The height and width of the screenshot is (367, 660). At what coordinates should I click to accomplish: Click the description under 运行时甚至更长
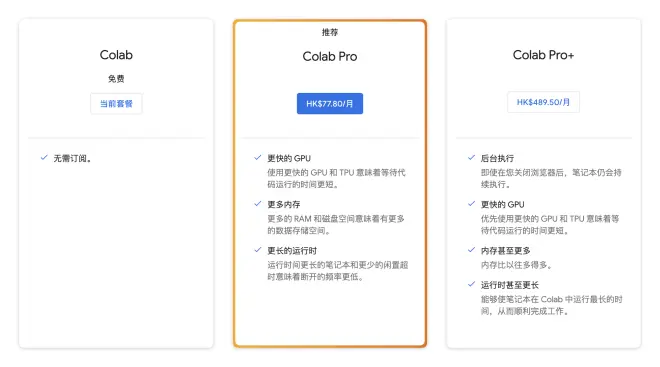point(551,305)
